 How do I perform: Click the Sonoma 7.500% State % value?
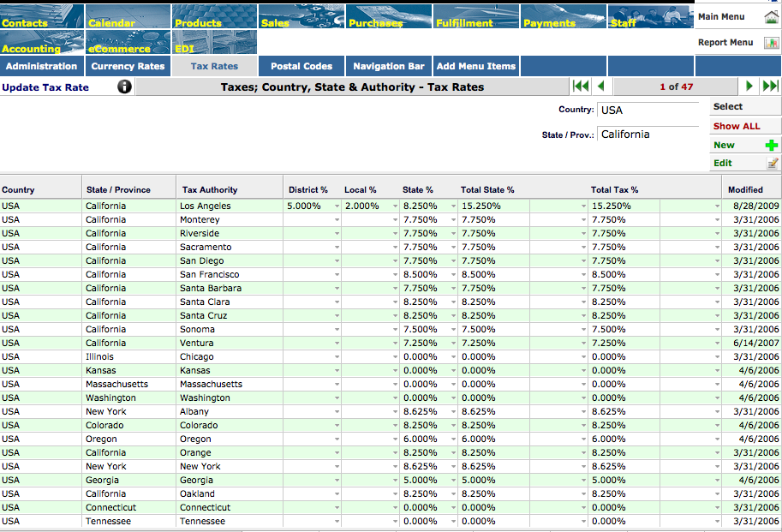pos(420,330)
